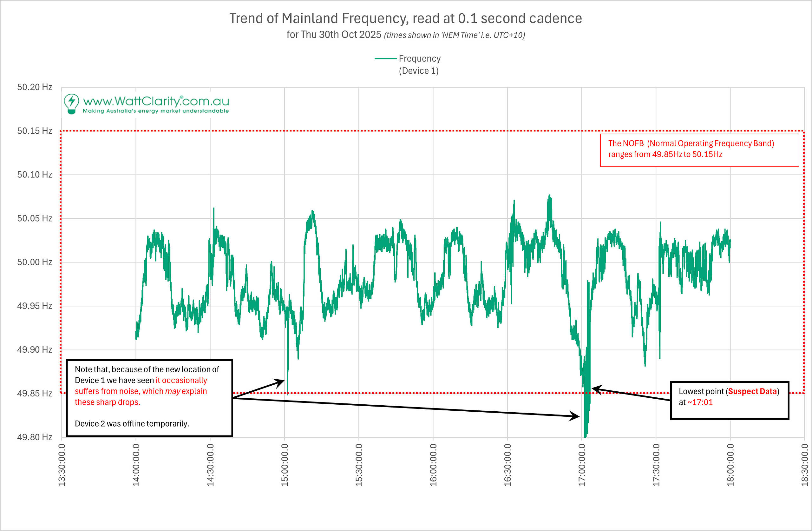Click the 13:30:00.0 x-axis label
This screenshot has width=812, height=531.
coord(62,465)
